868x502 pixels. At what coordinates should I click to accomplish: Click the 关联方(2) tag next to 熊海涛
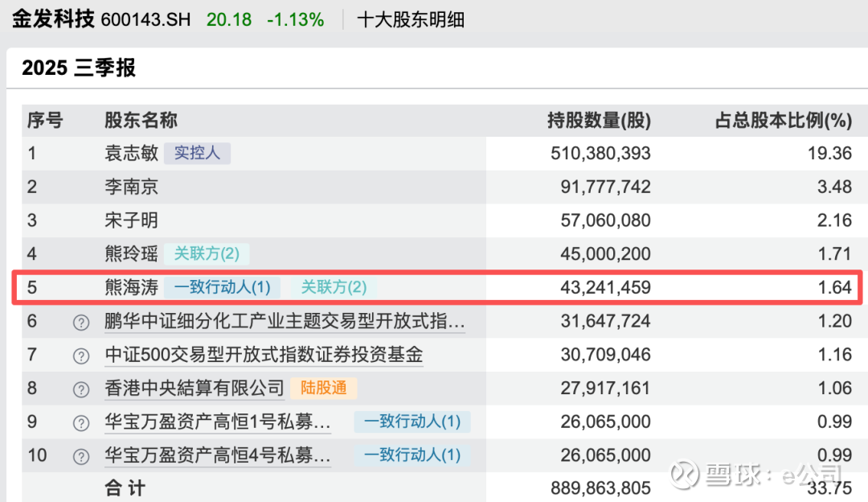(334, 287)
